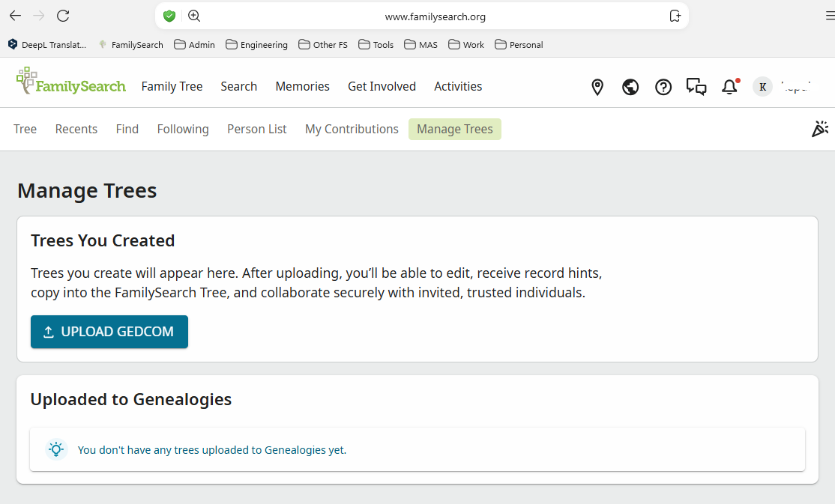Switch to the My Contributions tab
This screenshot has width=835, height=504.
tap(352, 130)
